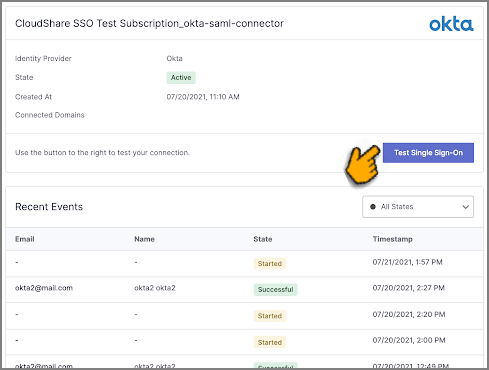This screenshot has width=489, height=370.
Task: Select okta2@mail.com in the 2:27 PM row
Action: [44, 288]
